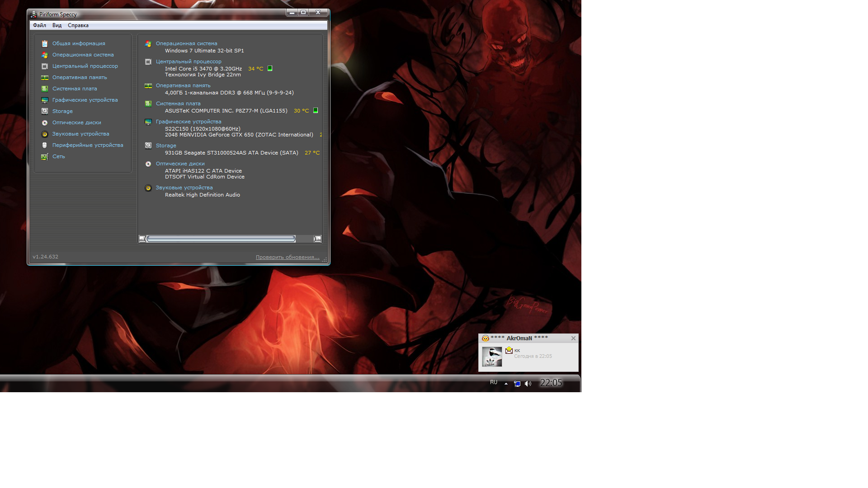Select Storage in the sidebar list
868x488 pixels.
pos(62,111)
